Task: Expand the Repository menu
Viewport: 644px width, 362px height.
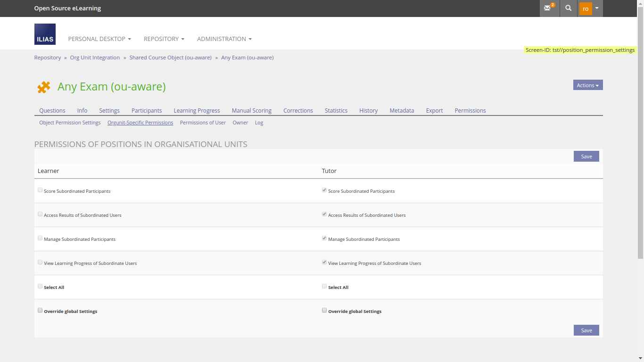Action: coord(164,39)
